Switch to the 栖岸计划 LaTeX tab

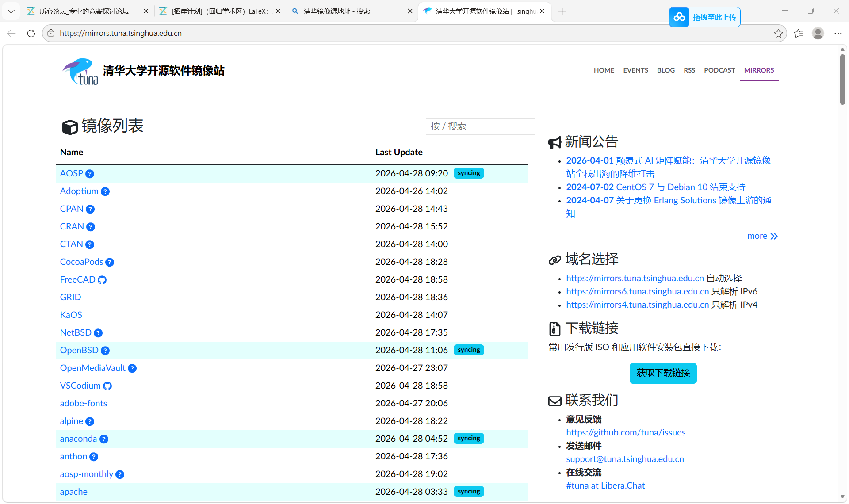[220, 11]
